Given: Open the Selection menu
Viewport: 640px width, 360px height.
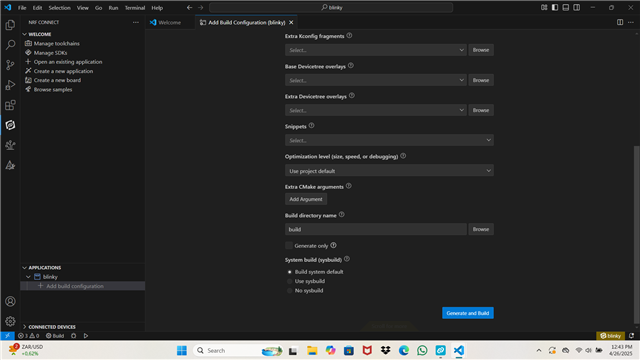Looking at the screenshot, I should point(60,7).
